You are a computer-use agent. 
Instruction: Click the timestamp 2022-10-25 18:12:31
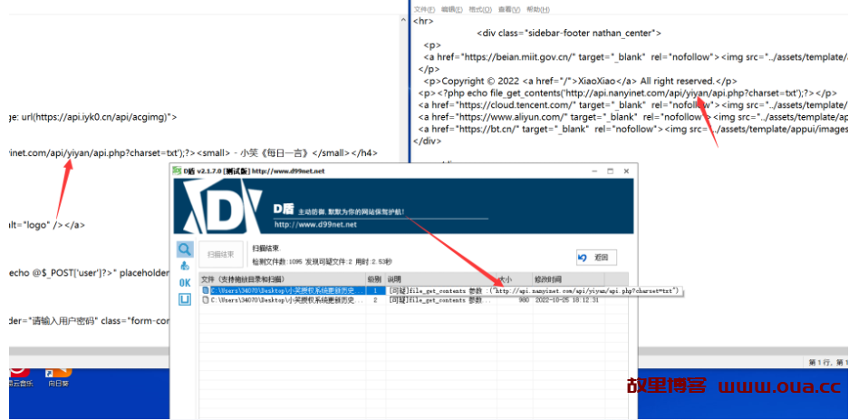click(x=566, y=300)
